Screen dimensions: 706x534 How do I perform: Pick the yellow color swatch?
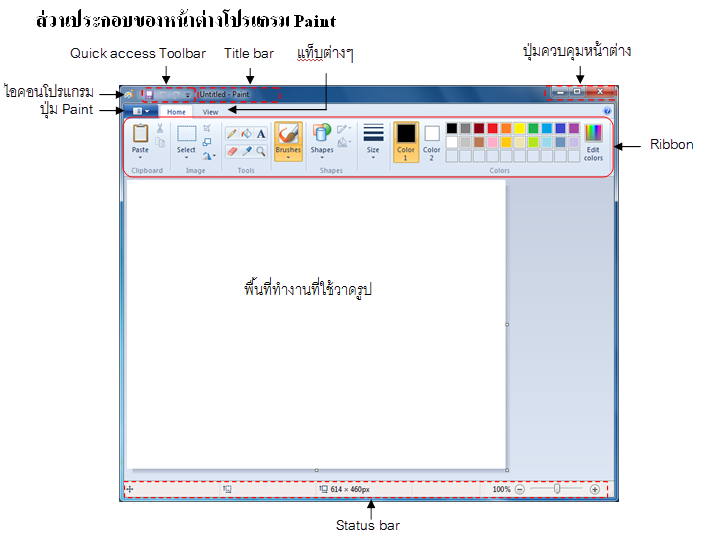coord(520,128)
